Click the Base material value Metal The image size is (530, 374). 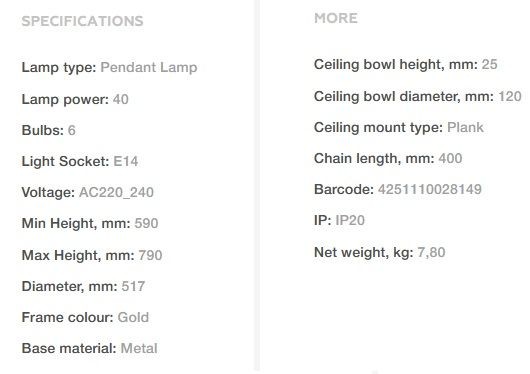[x=139, y=349]
